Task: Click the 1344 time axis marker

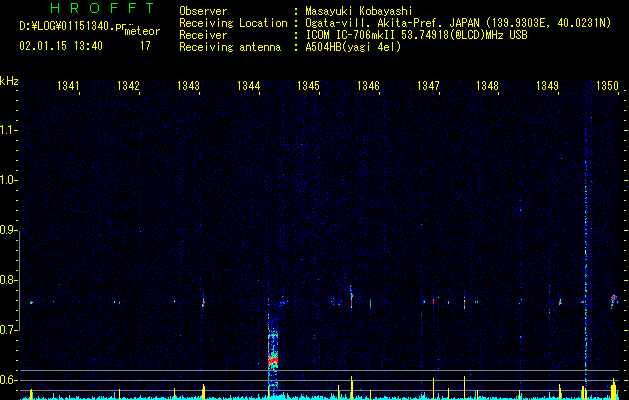Action: (248, 86)
